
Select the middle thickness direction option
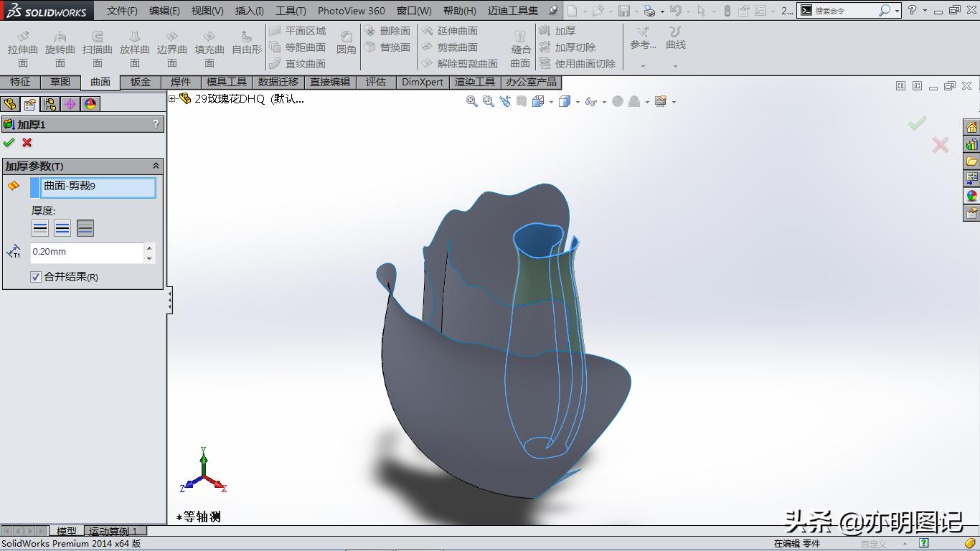(62, 227)
